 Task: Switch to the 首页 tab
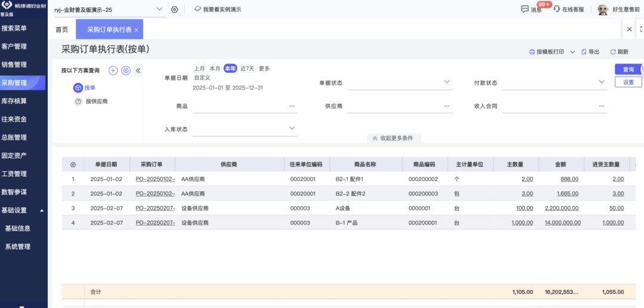61,30
